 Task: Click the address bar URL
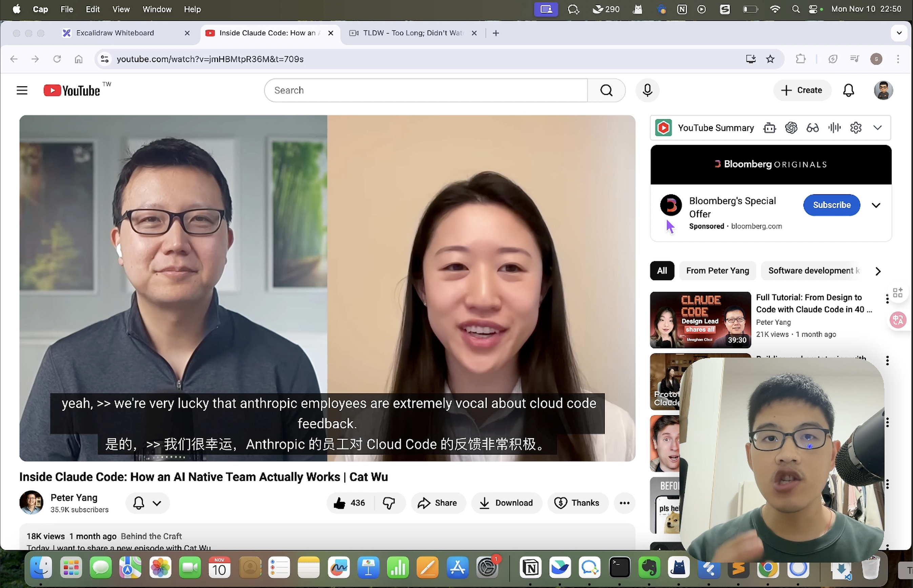pos(210,59)
